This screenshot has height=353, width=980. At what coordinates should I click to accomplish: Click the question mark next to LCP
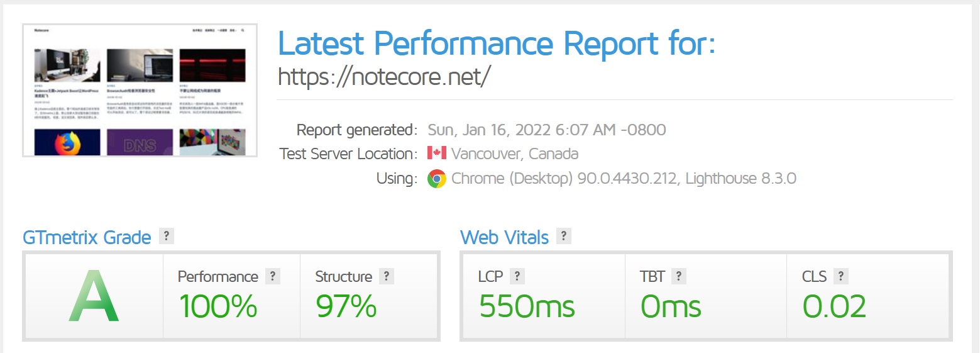pos(517,276)
